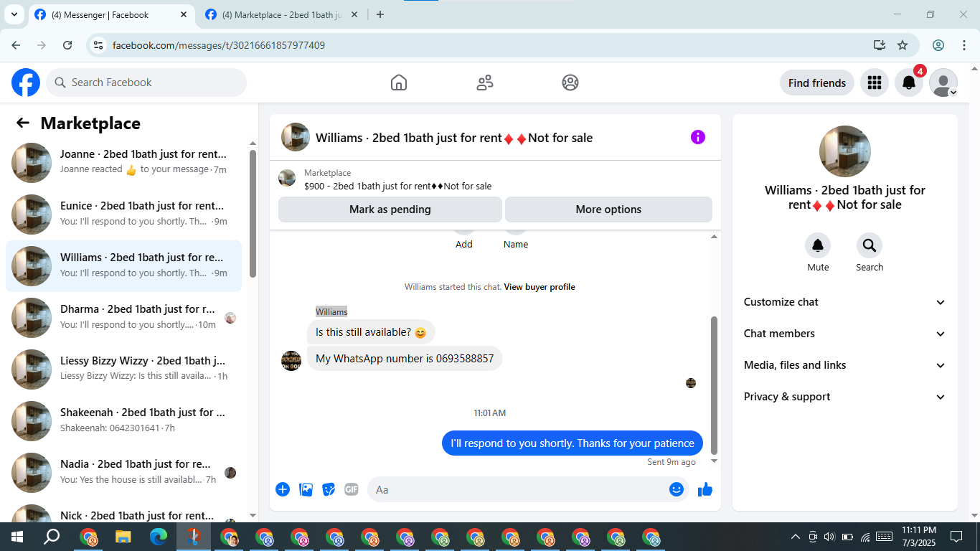
Task: Open the Dharma conversation
Action: (123, 318)
